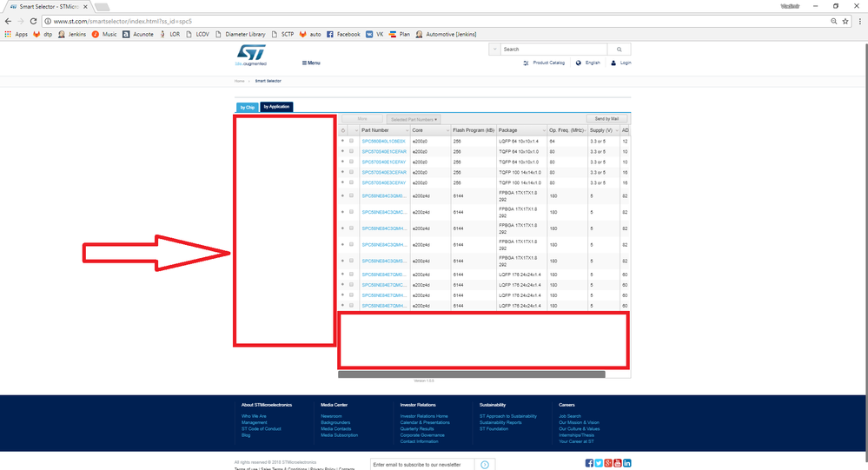This screenshot has height=470, width=868.
Task: Open Core column filter arrow
Action: click(447, 130)
